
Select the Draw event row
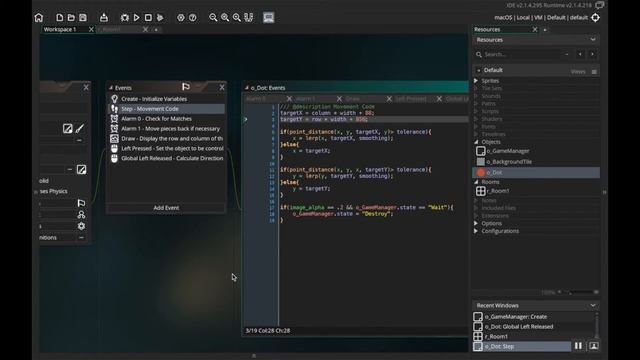coord(166,138)
